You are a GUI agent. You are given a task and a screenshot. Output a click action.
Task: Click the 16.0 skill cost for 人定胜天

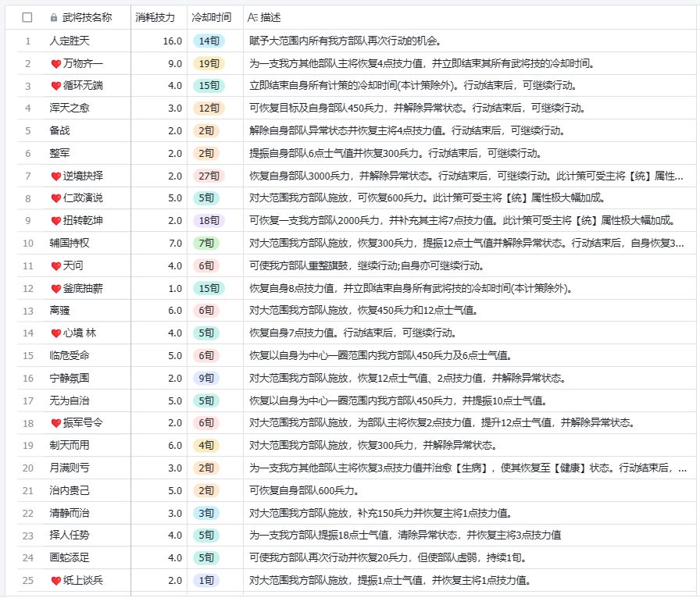pyautogui.click(x=173, y=41)
